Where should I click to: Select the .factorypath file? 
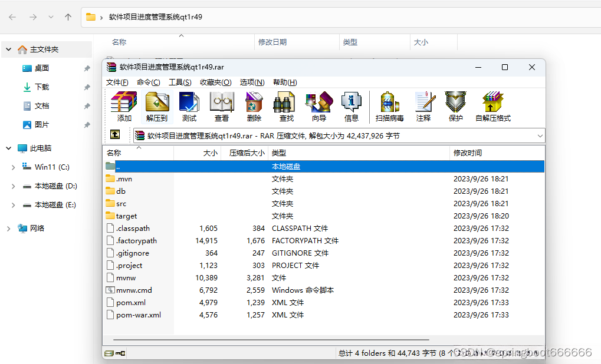(x=324, y=241)
